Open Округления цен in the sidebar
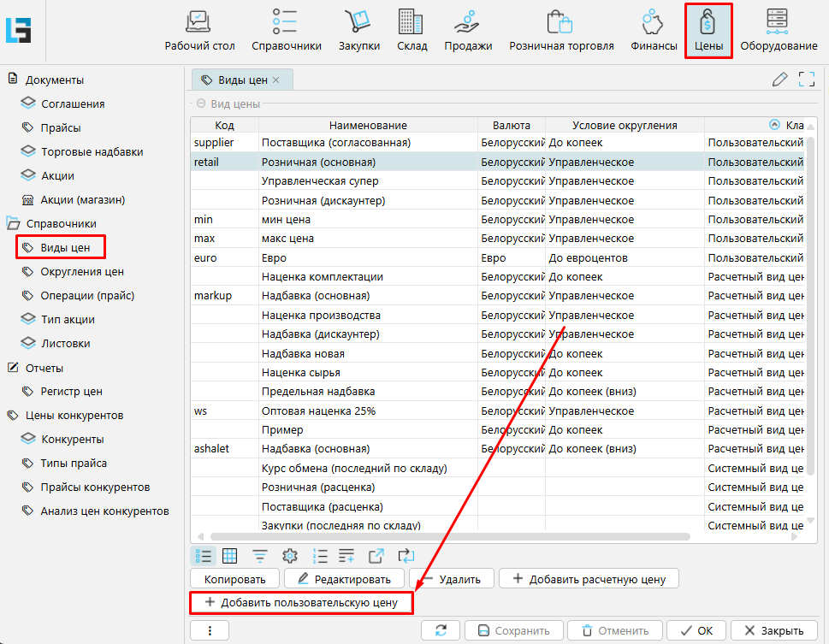 (82, 272)
